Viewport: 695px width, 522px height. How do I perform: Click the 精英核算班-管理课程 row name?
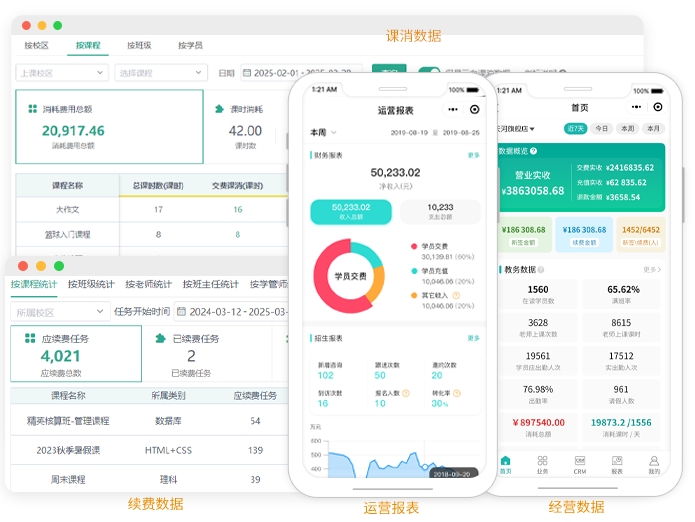pos(68,421)
